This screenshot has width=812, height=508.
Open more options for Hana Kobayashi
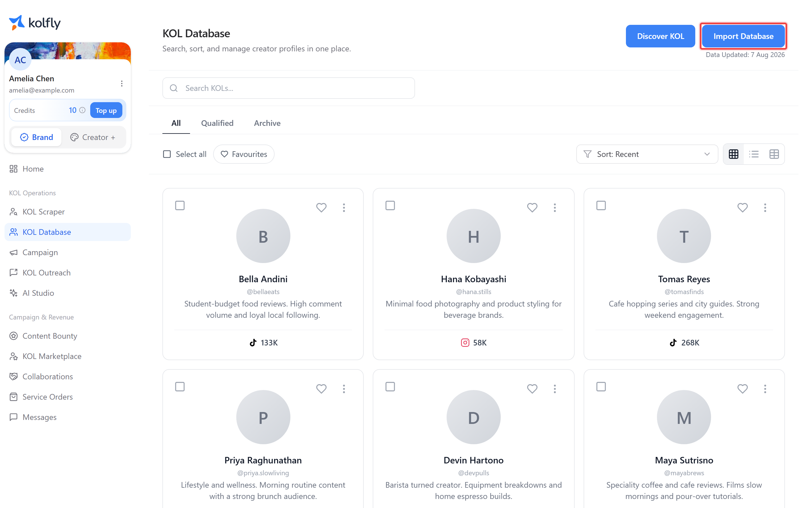coord(555,208)
